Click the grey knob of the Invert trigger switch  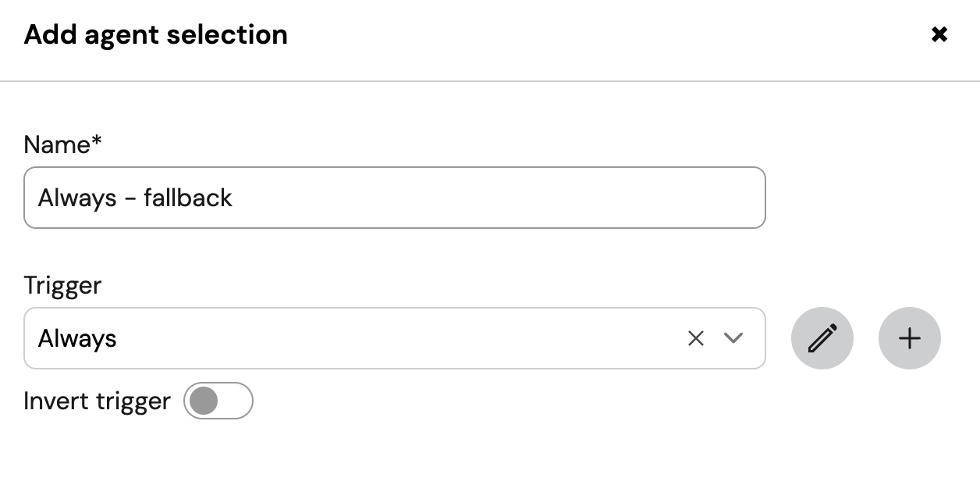pos(204,401)
